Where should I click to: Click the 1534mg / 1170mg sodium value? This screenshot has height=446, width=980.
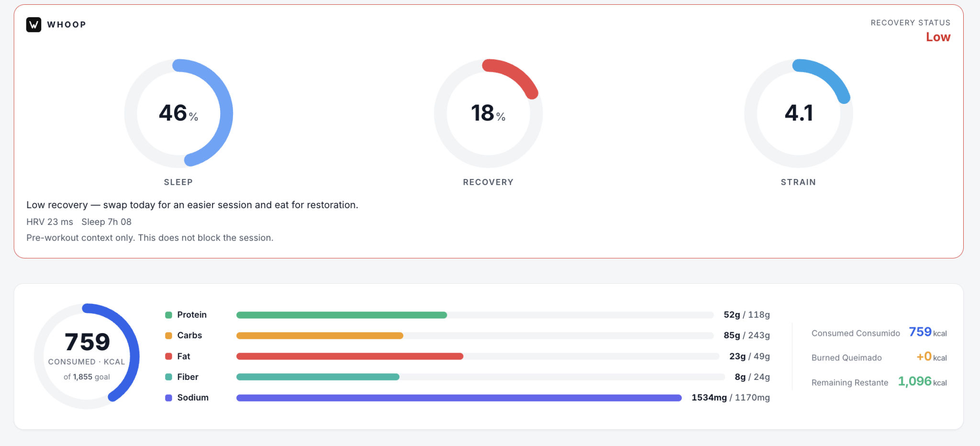coord(731,398)
